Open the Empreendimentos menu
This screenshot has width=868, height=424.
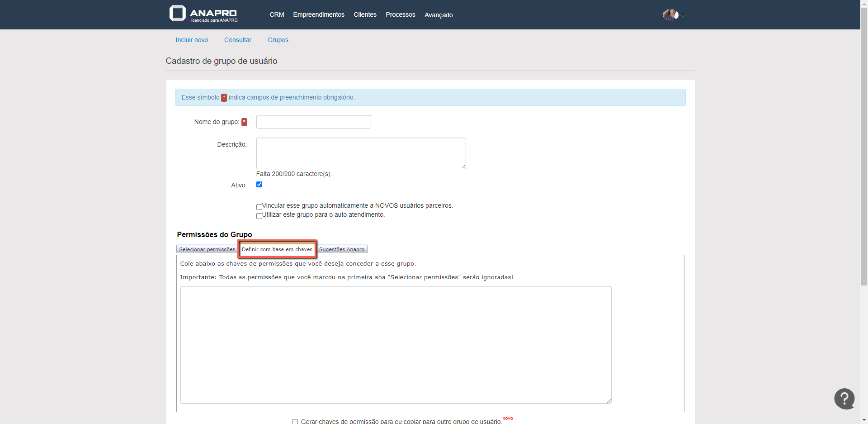tap(318, 15)
